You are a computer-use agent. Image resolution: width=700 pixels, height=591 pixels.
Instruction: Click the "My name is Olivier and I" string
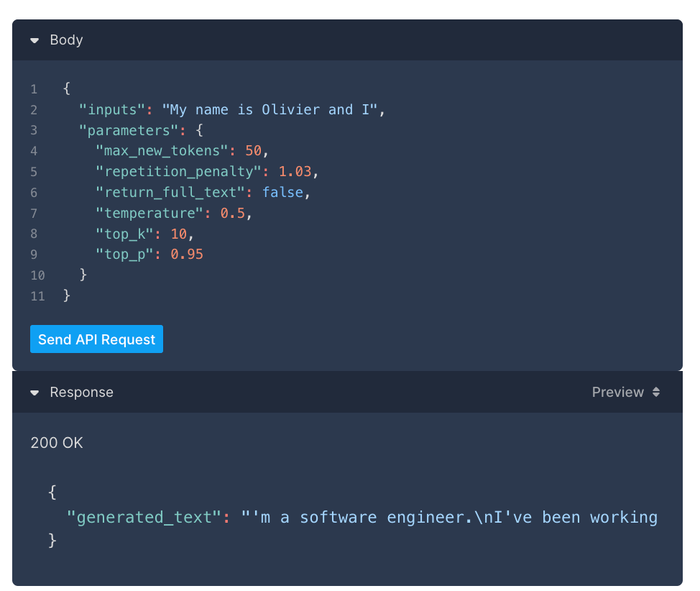270,110
